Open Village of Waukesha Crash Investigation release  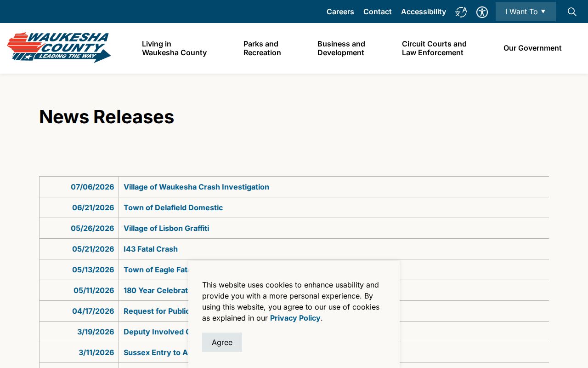(196, 187)
